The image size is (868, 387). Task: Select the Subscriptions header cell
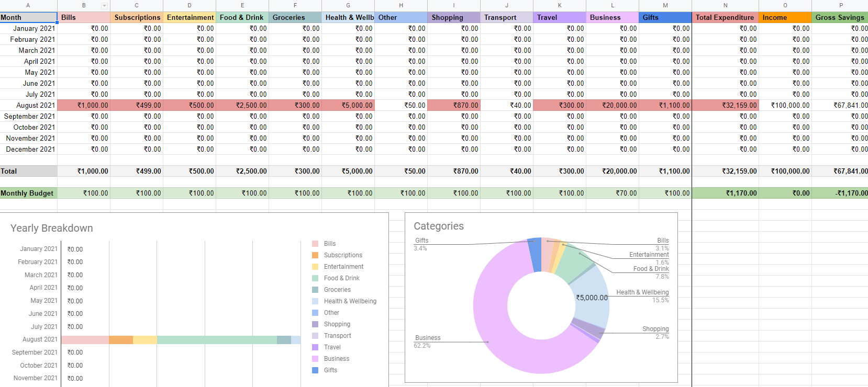(137, 17)
